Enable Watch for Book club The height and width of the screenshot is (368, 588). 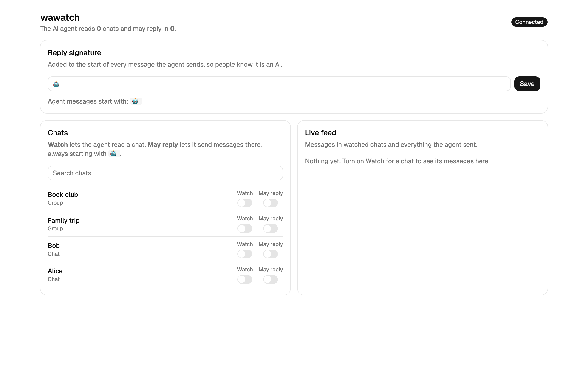245,203
